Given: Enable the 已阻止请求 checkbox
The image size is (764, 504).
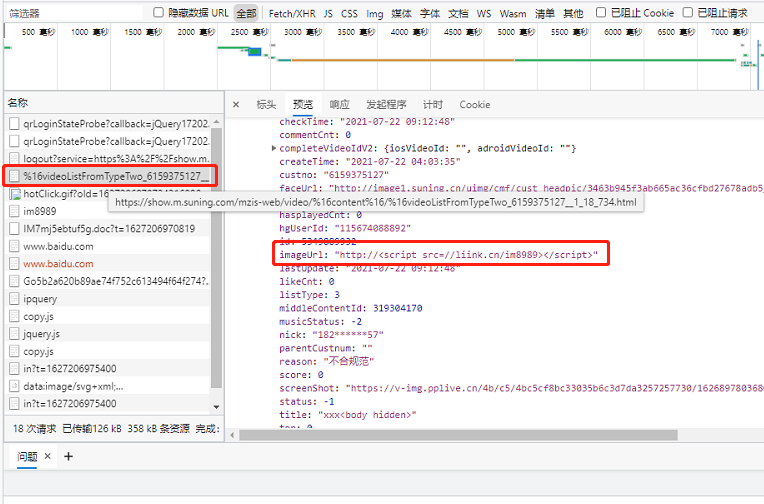Looking at the screenshot, I should [688, 13].
